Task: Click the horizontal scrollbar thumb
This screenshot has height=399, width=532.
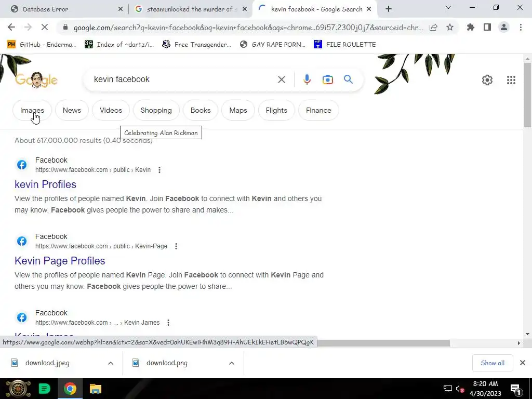Action: [x=383, y=343]
